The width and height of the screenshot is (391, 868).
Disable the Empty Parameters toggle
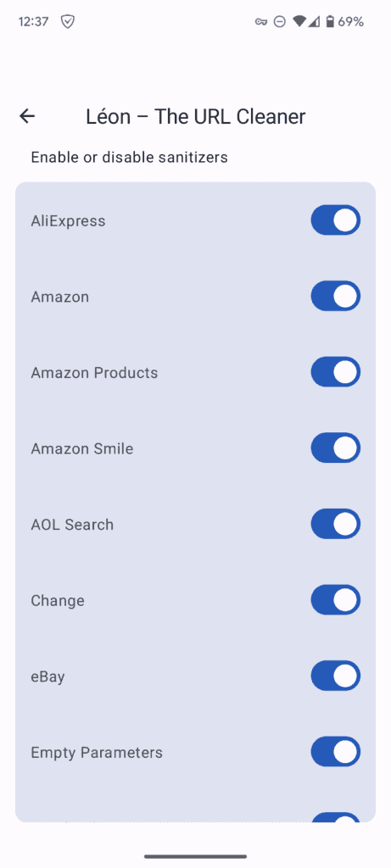coord(336,752)
